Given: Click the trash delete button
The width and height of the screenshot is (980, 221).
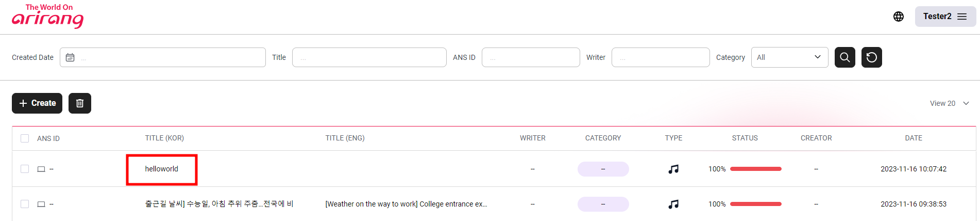Looking at the screenshot, I should point(80,103).
